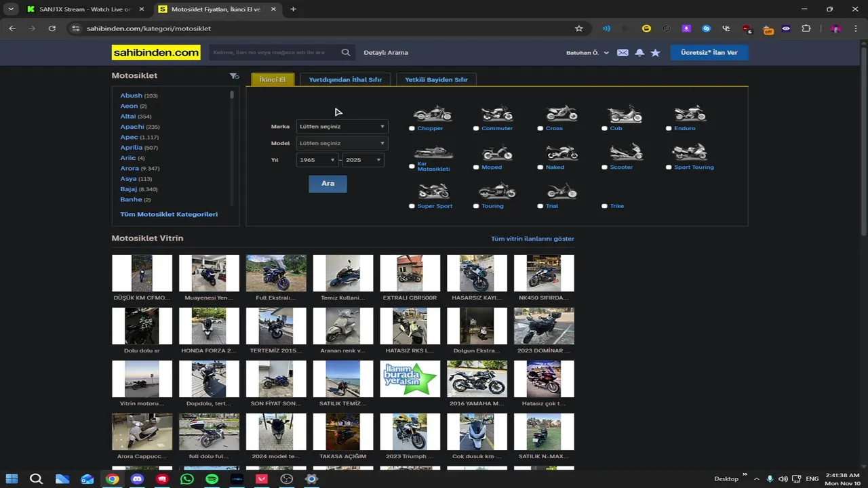Click the Shazam extension icon

tap(706, 28)
